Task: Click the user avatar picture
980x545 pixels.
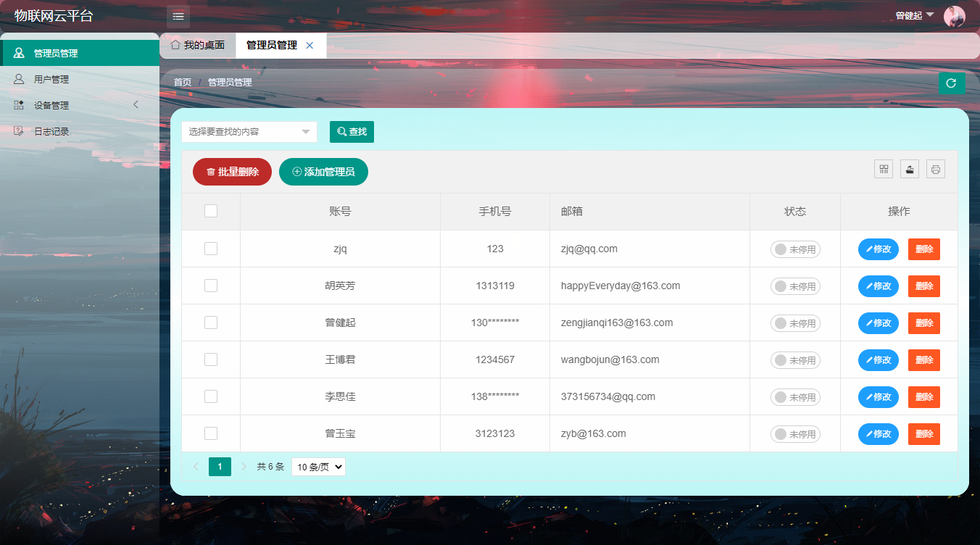Action: tap(954, 16)
